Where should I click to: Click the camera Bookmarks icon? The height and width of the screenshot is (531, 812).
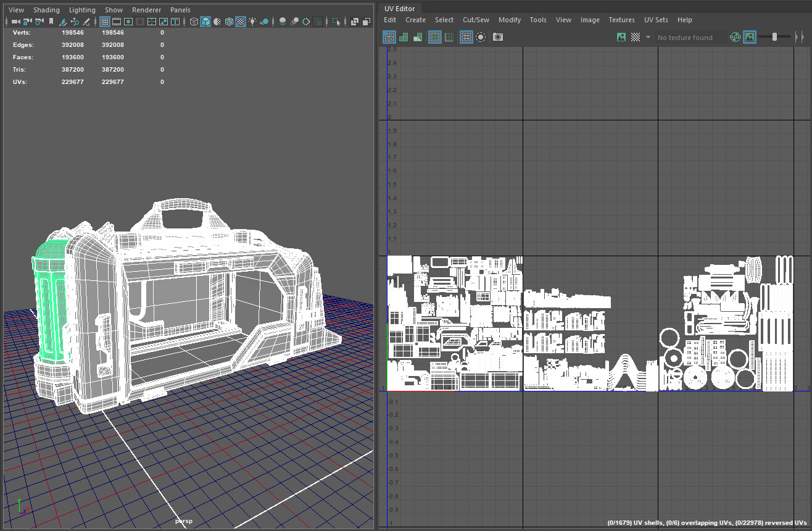tap(51, 22)
